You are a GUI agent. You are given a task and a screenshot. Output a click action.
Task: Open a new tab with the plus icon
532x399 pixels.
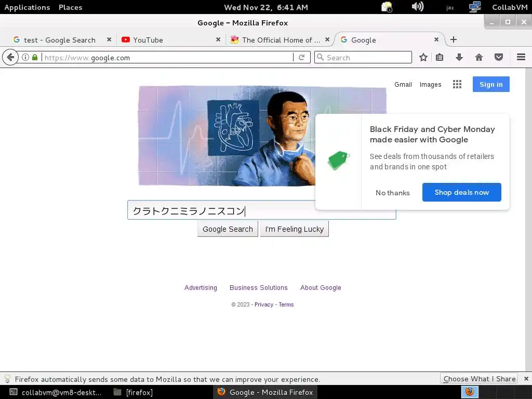tap(453, 39)
